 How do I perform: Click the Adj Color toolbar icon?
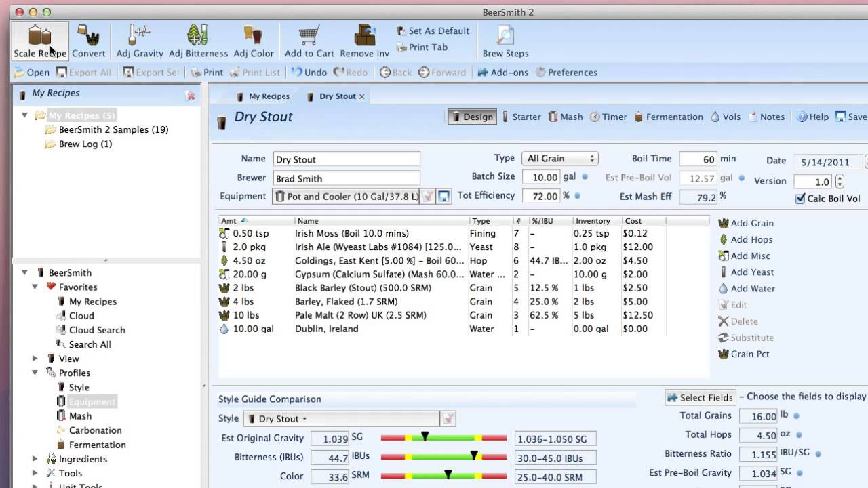coord(254,41)
